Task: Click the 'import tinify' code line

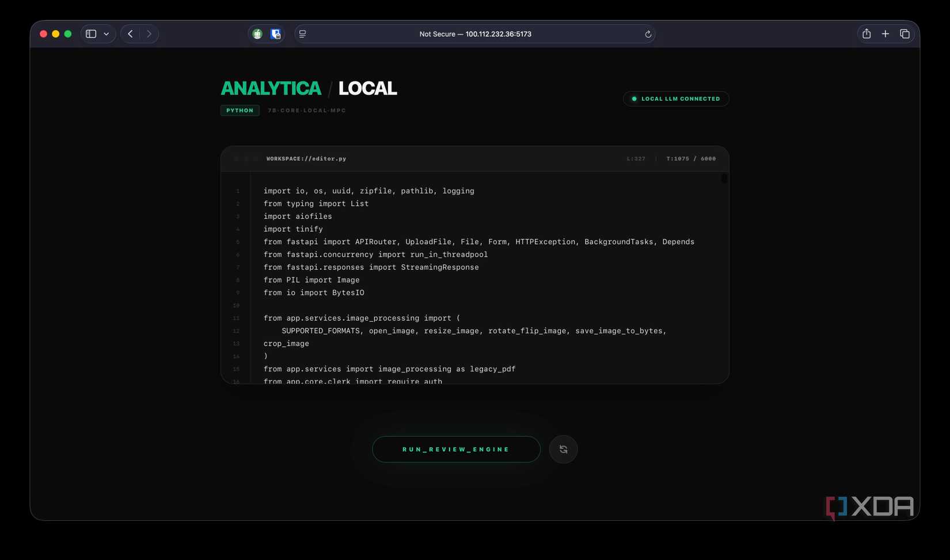Action: tap(293, 229)
